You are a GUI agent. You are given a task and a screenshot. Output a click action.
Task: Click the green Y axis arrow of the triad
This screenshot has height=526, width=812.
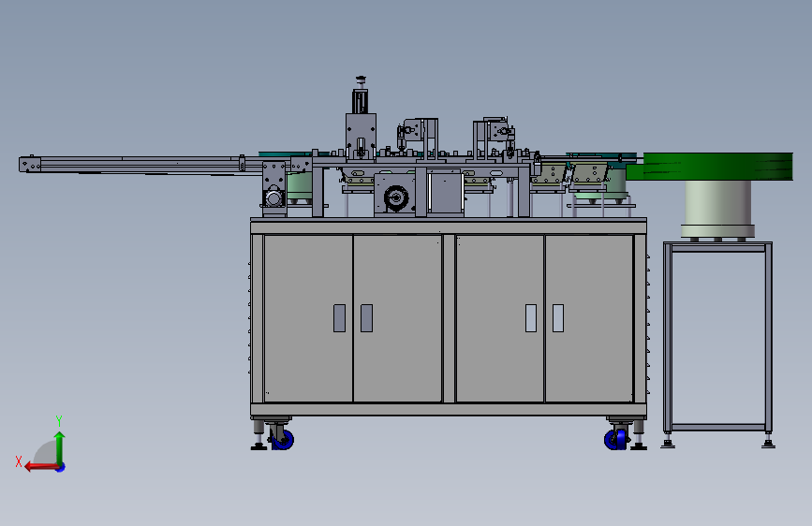click(x=60, y=447)
